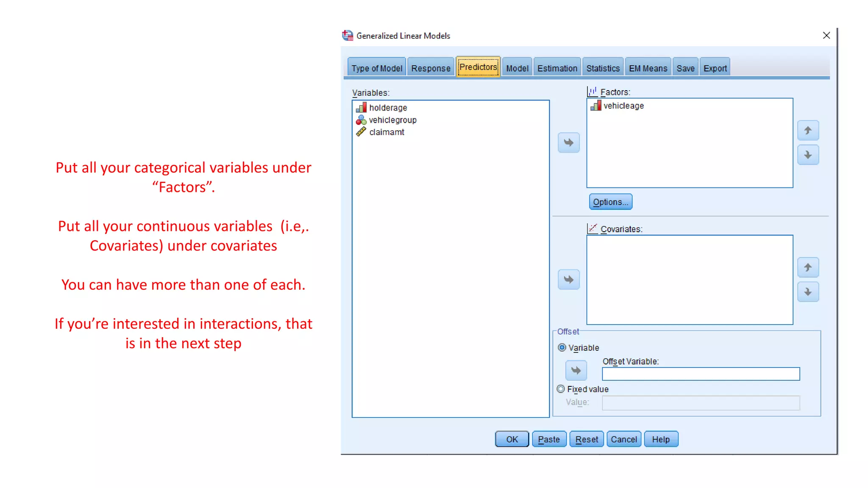The image size is (868, 488).
Task: Click arrow to set Offset Variable
Action: pyautogui.click(x=576, y=371)
